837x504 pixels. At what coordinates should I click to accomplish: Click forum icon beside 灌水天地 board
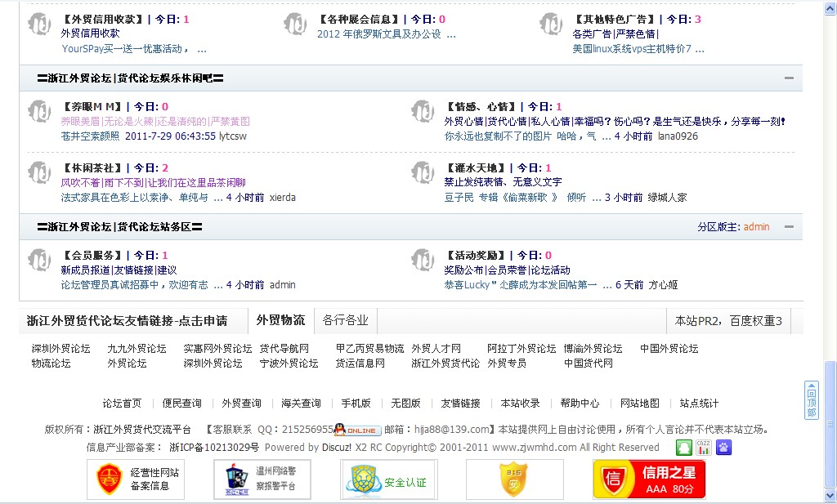click(x=423, y=173)
